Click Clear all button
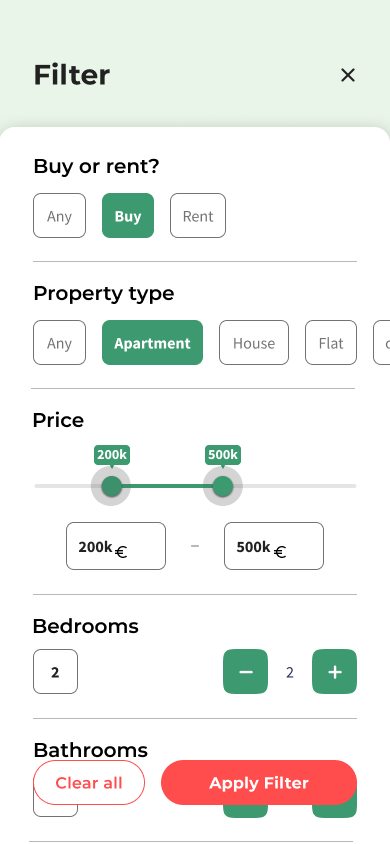 (89, 783)
